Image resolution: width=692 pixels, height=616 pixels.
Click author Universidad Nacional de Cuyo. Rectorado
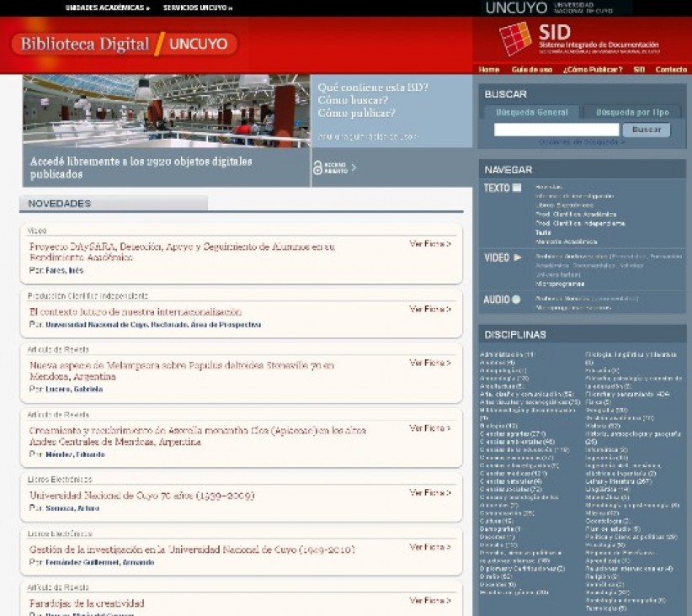point(153,325)
